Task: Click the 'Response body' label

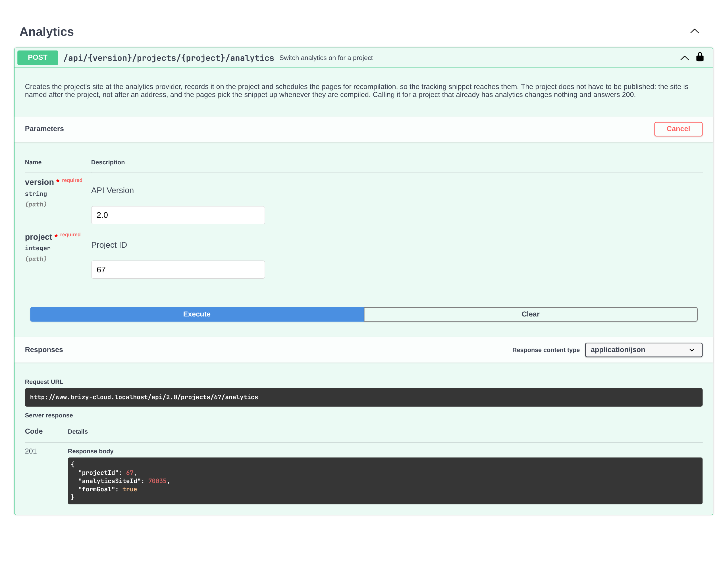Action: 90,451
